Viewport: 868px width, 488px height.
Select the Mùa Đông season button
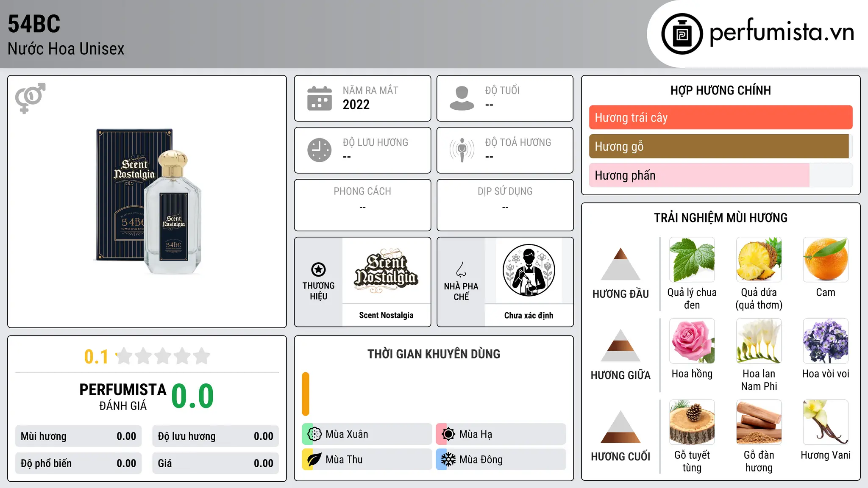(x=501, y=460)
